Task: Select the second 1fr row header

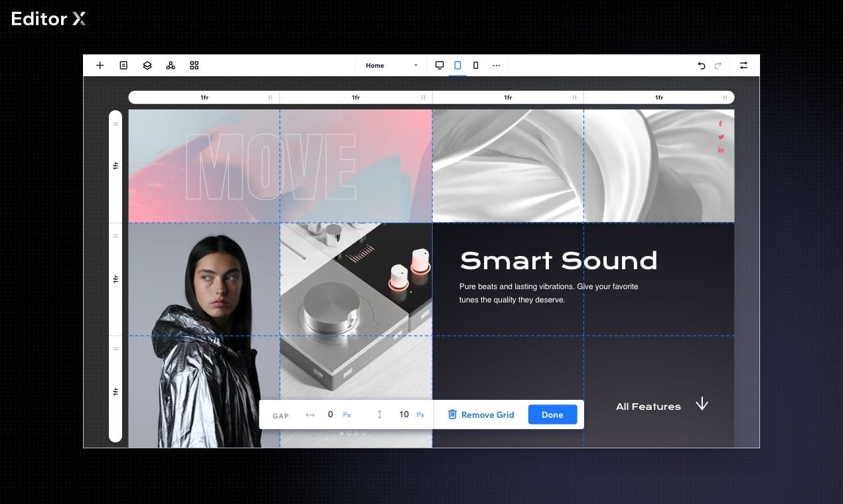Action: (115, 279)
